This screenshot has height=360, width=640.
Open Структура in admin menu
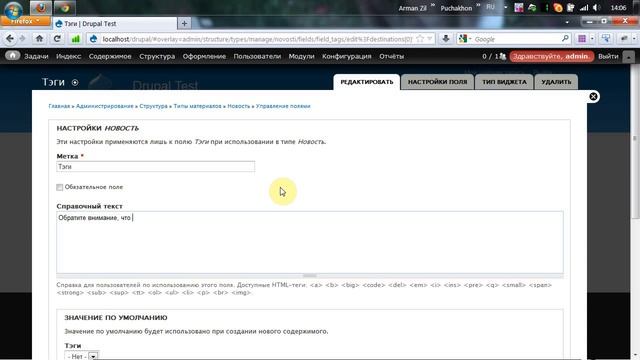[x=157, y=56]
